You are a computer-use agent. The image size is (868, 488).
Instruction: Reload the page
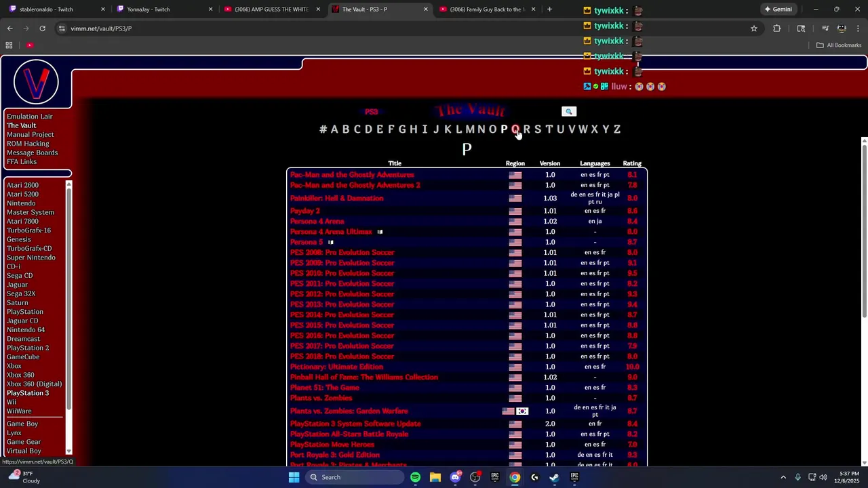(x=42, y=28)
